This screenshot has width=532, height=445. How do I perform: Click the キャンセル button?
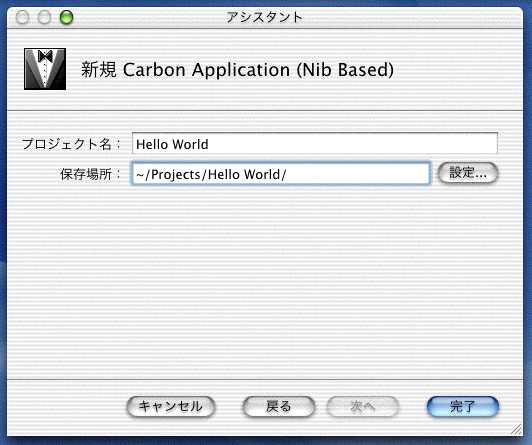click(170, 406)
